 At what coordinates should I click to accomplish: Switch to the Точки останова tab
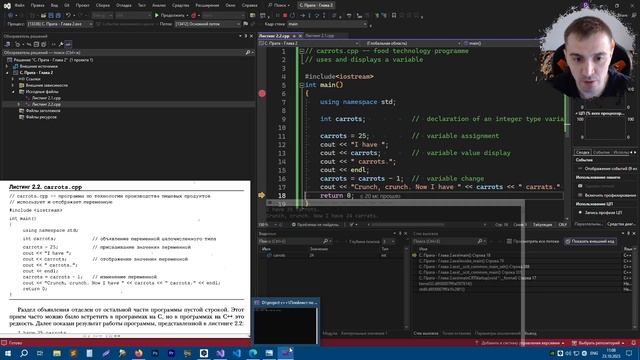pyautogui.click(x=456, y=333)
